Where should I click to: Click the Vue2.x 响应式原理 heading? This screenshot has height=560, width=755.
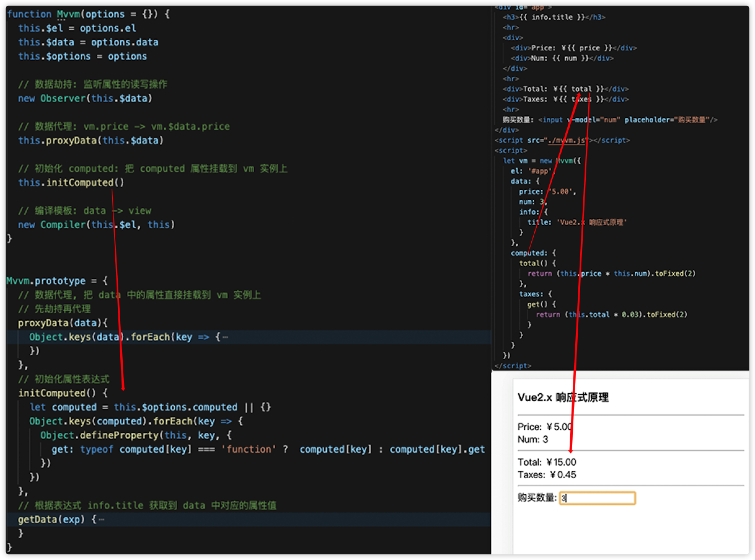coord(563,397)
